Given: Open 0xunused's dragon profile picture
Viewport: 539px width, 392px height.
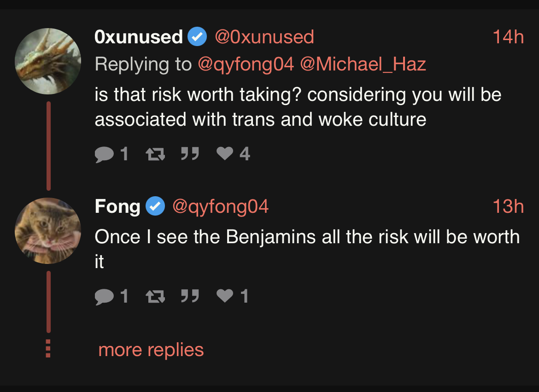Looking at the screenshot, I should point(48,61).
